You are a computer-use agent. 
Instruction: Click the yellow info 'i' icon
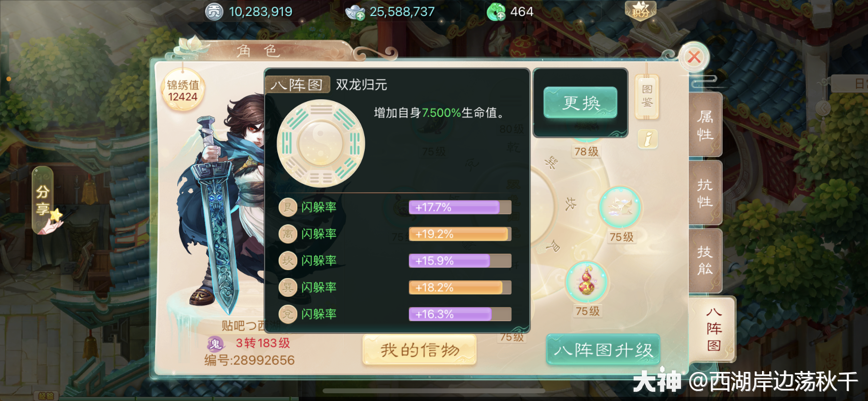click(648, 139)
